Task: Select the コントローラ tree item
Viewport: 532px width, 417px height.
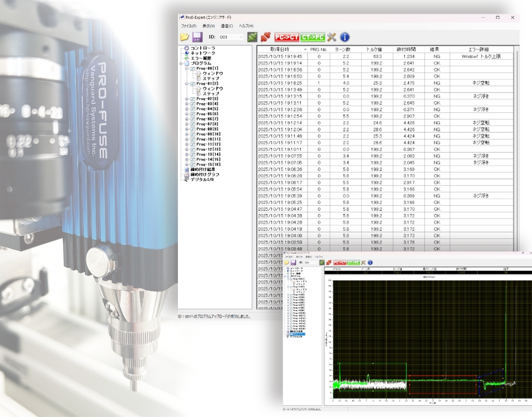Action: coord(203,48)
